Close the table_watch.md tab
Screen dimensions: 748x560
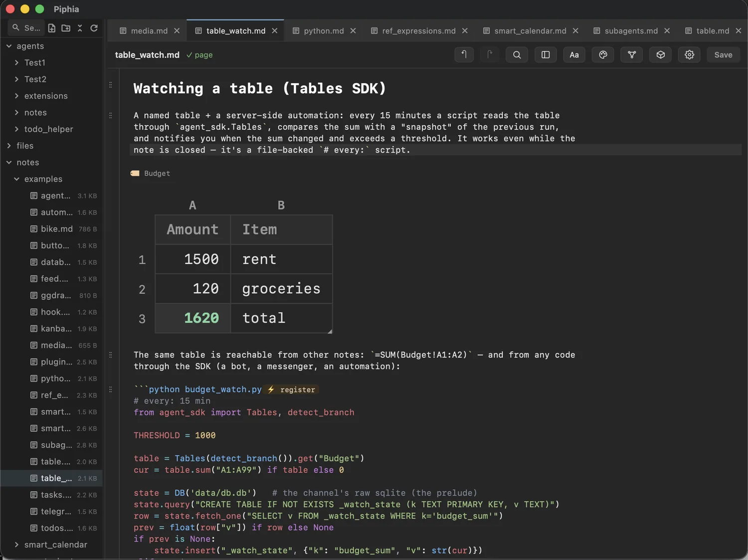tap(274, 31)
